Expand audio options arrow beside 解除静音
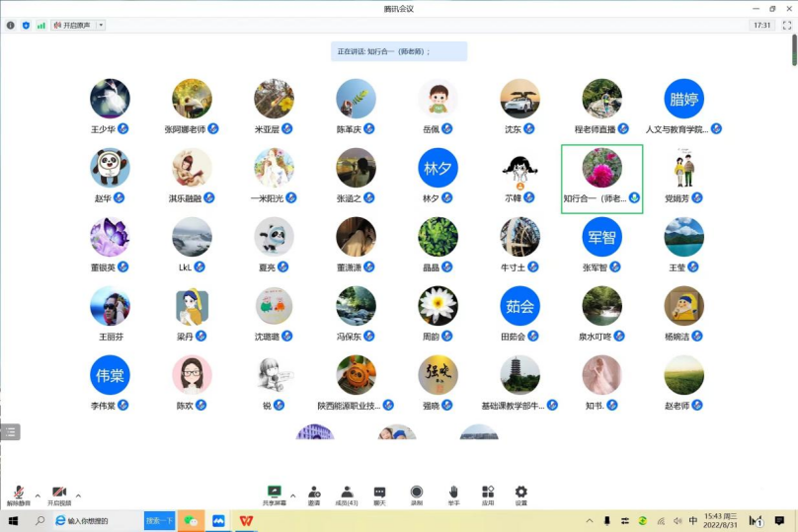This screenshot has height=532, width=798. 38,494
